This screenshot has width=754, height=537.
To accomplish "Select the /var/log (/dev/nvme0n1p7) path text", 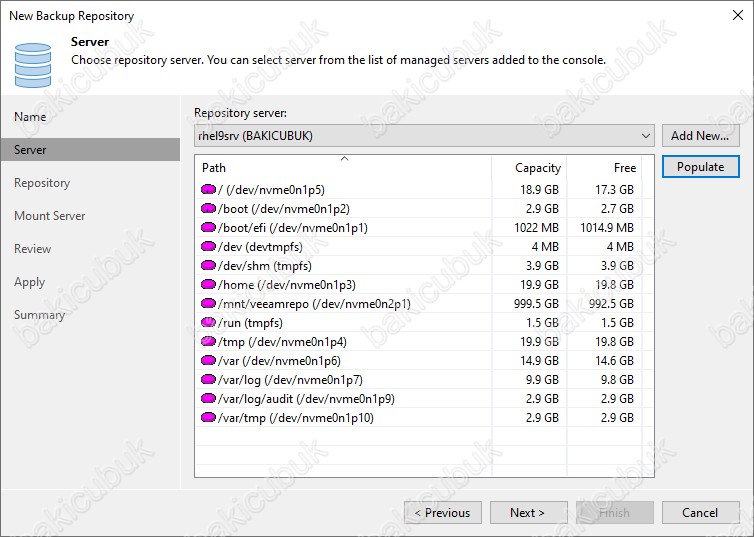I will (x=290, y=380).
